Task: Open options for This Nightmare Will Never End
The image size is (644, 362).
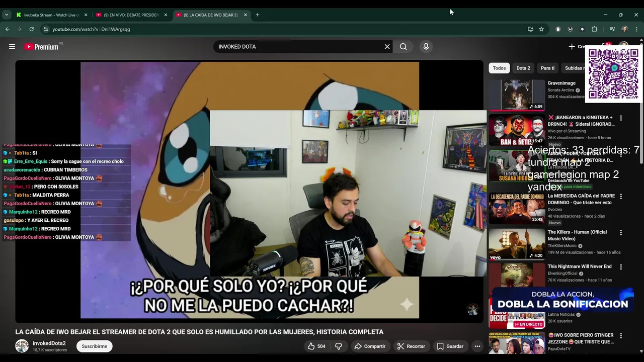Action: point(621,267)
